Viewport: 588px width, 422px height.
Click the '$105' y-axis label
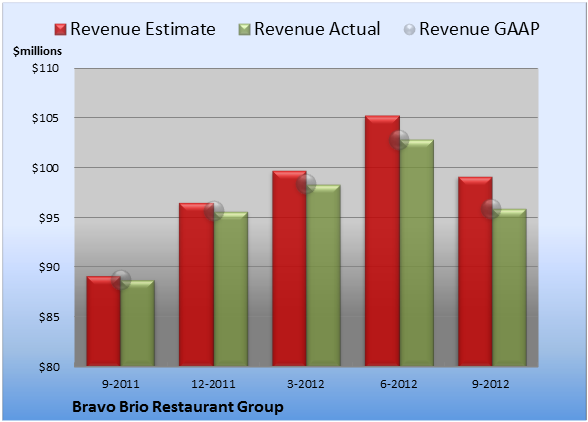pyautogui.click(x=45, y=118)
